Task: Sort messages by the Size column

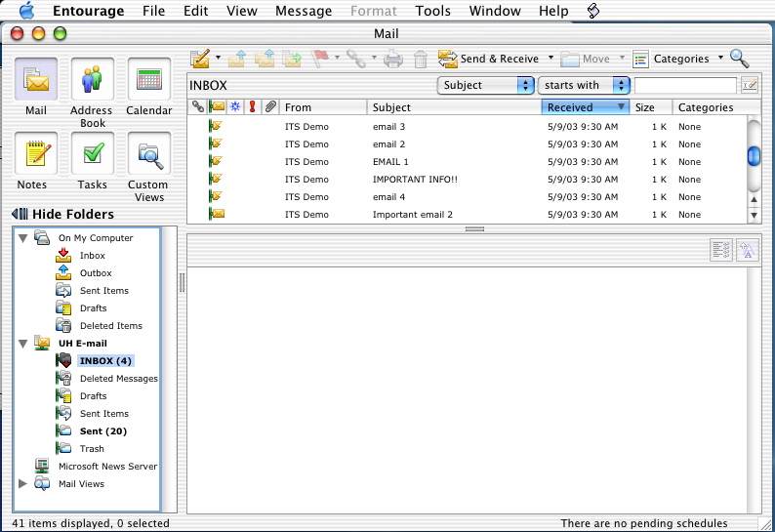Action: [x=651, y=107]
